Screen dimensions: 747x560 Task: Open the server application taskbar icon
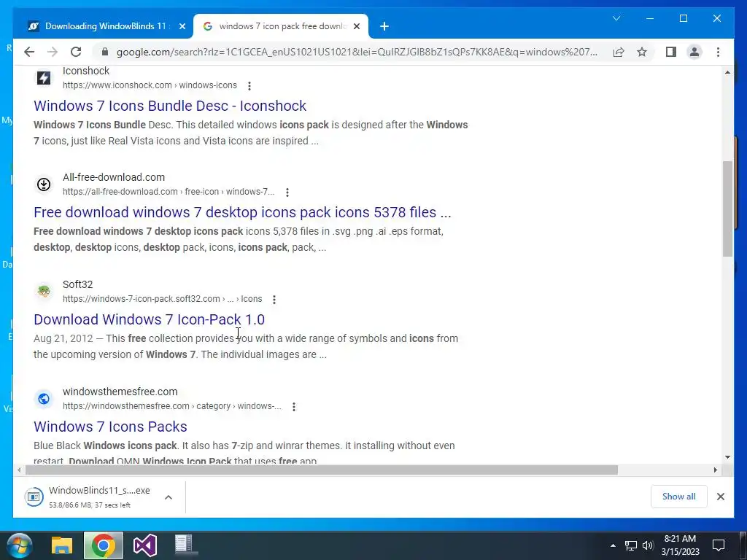coord(184,545)
